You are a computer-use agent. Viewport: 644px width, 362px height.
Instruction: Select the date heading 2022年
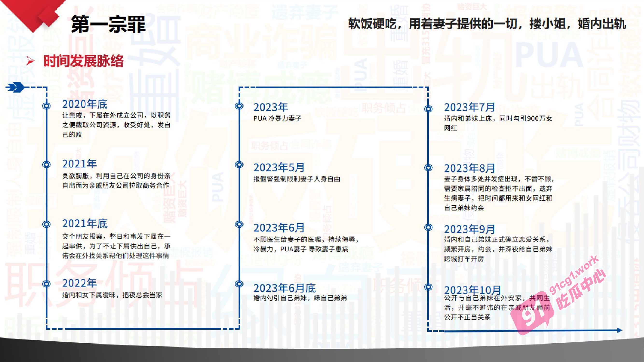(x=79, y=283)
